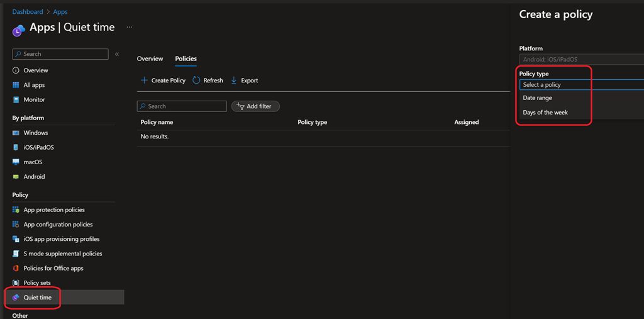This screenshot has width=644, height=319.
Task: Go to Dashboard breadcrumb link
Action: [x=28, y=12]
